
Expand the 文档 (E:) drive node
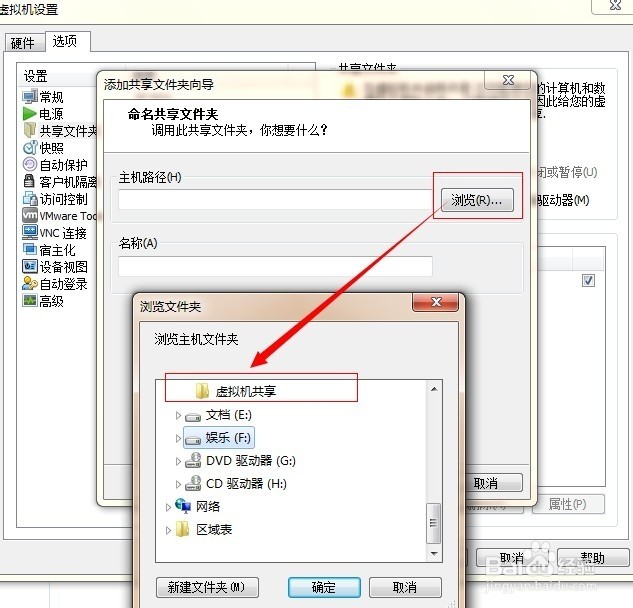(178, 415)
